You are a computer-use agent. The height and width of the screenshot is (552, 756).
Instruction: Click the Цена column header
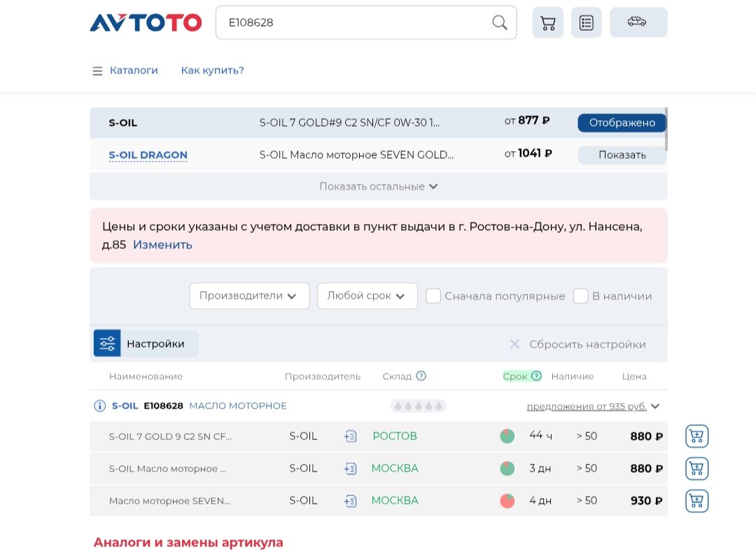pyautogui.click(x=634, y=376)
